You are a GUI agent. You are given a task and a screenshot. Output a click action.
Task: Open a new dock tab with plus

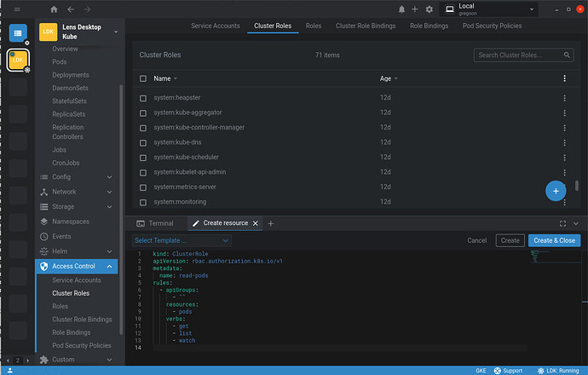coord(271,223)
